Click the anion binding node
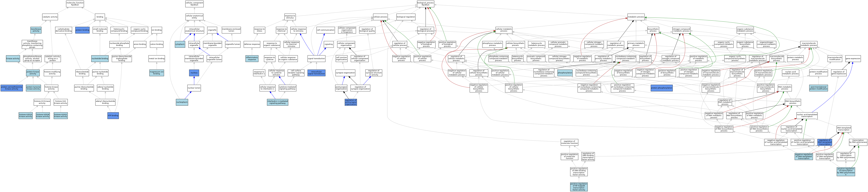The image size is (868, 192). (x=140, y=44)
